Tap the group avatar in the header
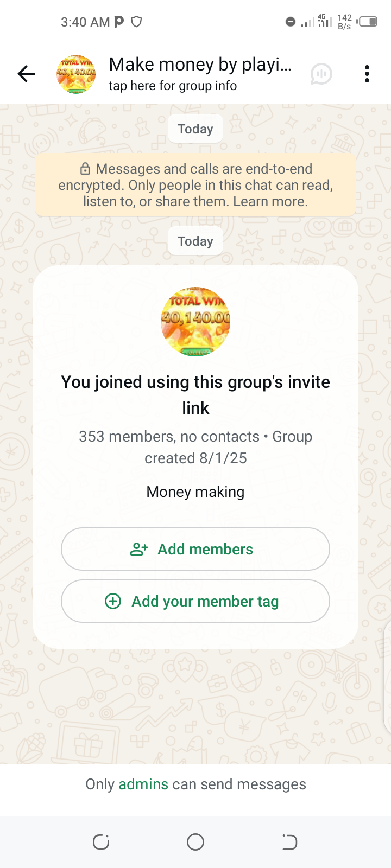391x868 pixels. point(76,74)
